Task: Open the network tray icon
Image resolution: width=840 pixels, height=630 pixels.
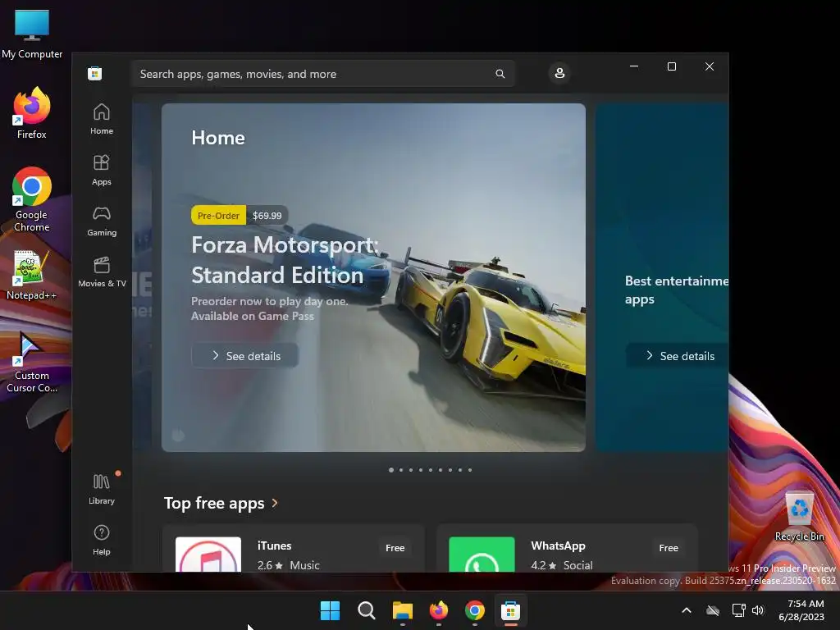Action: coord(739,610)
